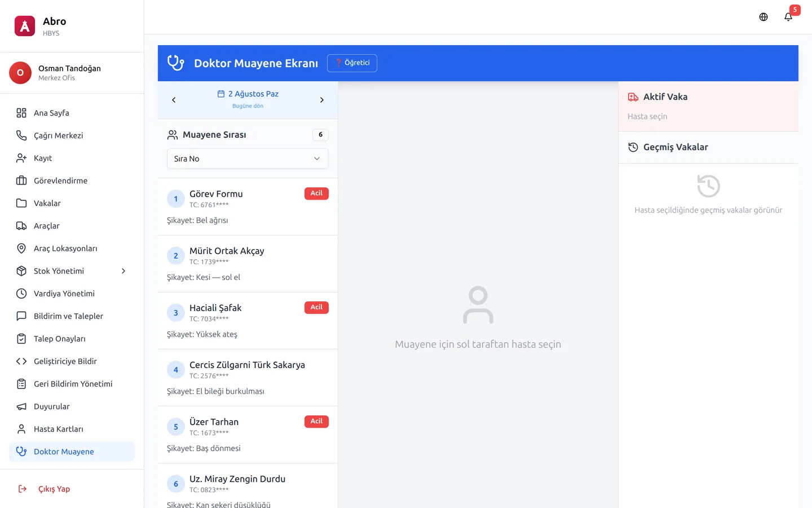Viewport: 812px width, 508px height.
Task: Click Hasta Kartları person icon
Action: (x=21, y=429)
